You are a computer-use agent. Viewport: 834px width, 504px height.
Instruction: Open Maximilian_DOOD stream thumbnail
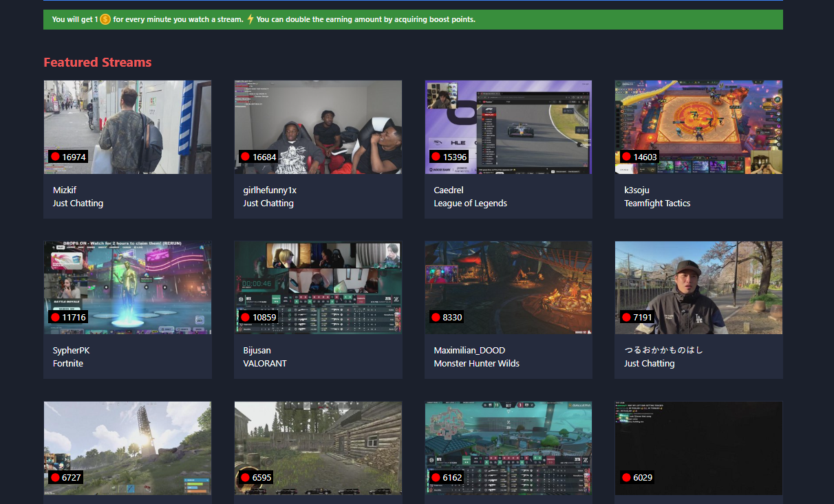point(509,287)
